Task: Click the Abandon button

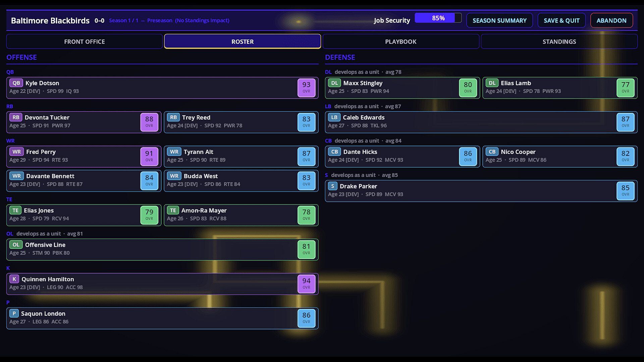Action: click(x=611, y=20)
